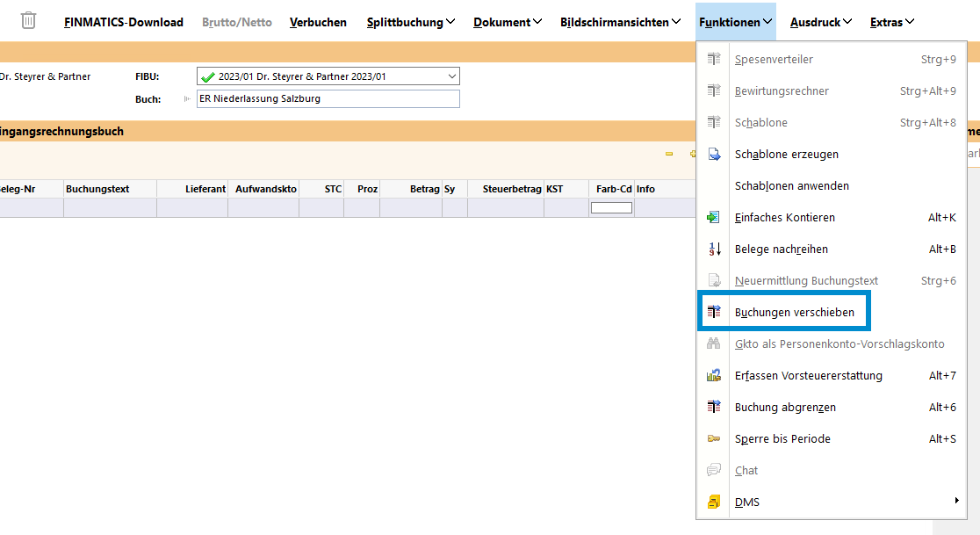This screenshot has width=980, height=535.
Task: Click the Sperre bis Periode key icon
Action: click(714, 439)
